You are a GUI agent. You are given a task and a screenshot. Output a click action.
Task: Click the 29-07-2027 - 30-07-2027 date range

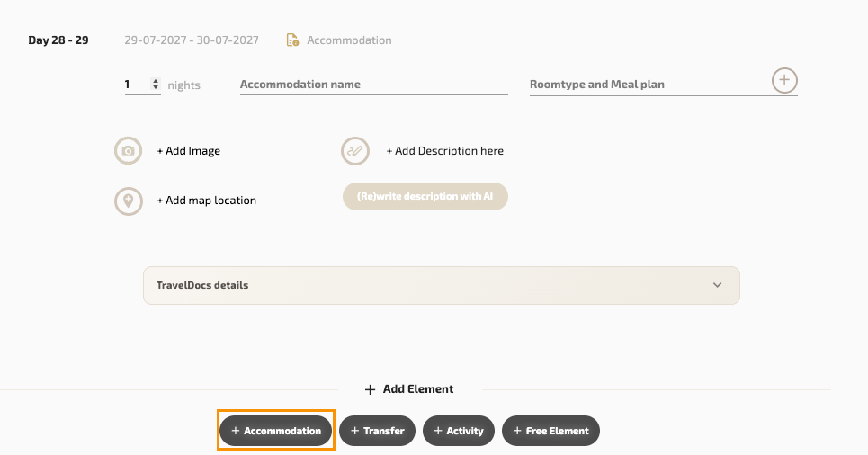(192, 40)
